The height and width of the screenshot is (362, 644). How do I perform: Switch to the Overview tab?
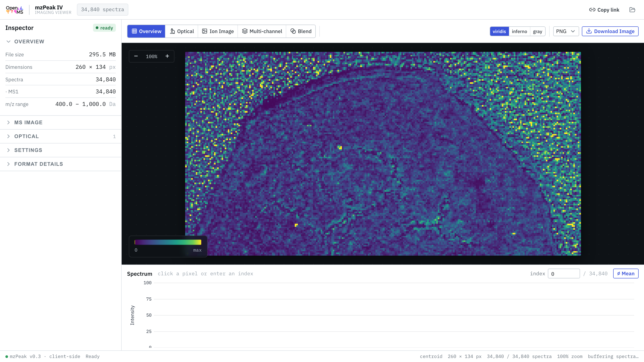click(x=146, y=31)
